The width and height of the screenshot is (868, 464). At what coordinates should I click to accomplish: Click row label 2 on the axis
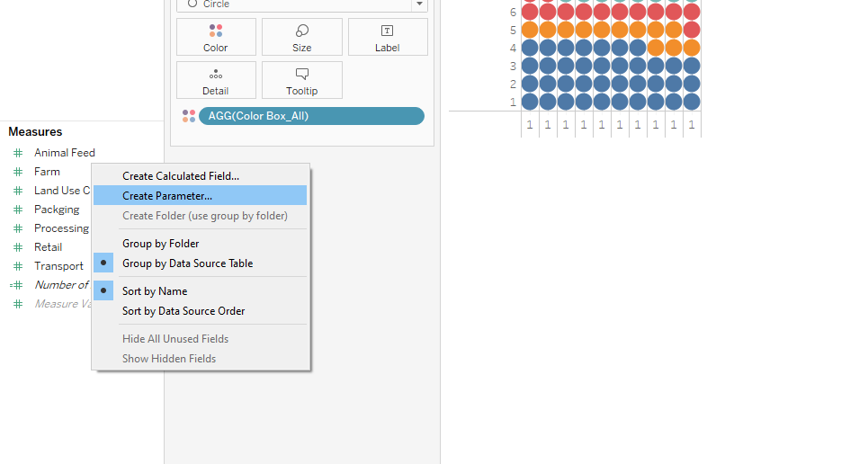[x=514, y=85]
